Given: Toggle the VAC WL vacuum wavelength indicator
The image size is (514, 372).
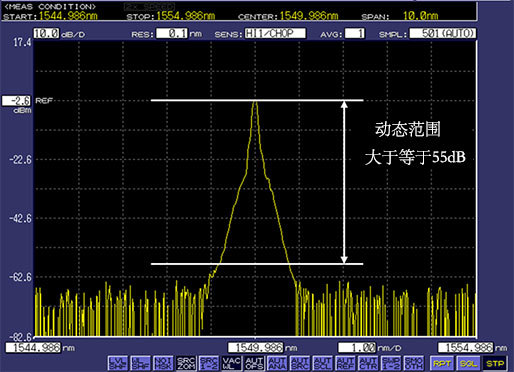Looking at the screenshot, I should click(231, 363).
